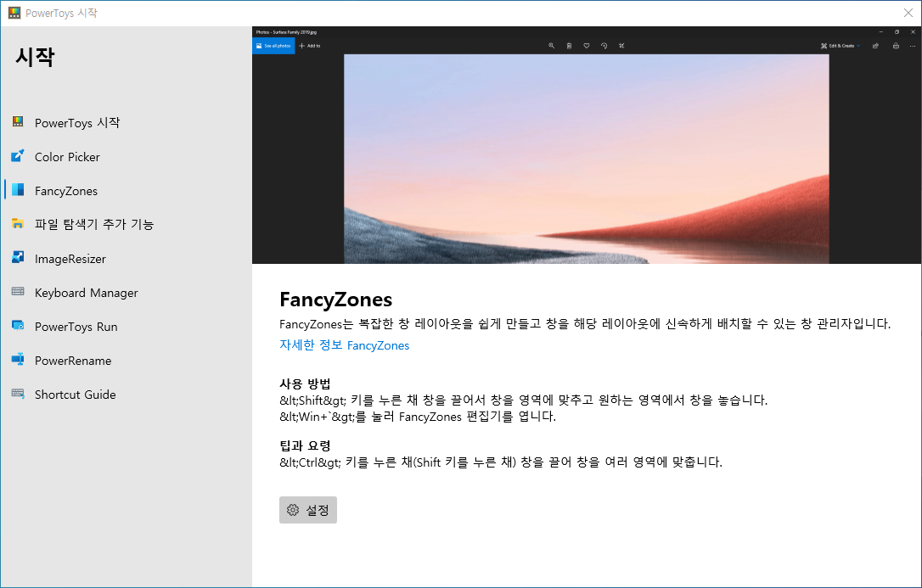Screen dimensions: 922x588
Task: Click the bold FancyZones heading above the description
Action: coord(335,300)
